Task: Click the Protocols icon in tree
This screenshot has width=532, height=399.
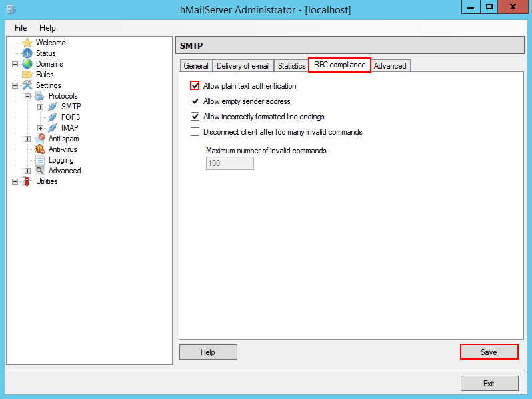Action: coord(40,96)
